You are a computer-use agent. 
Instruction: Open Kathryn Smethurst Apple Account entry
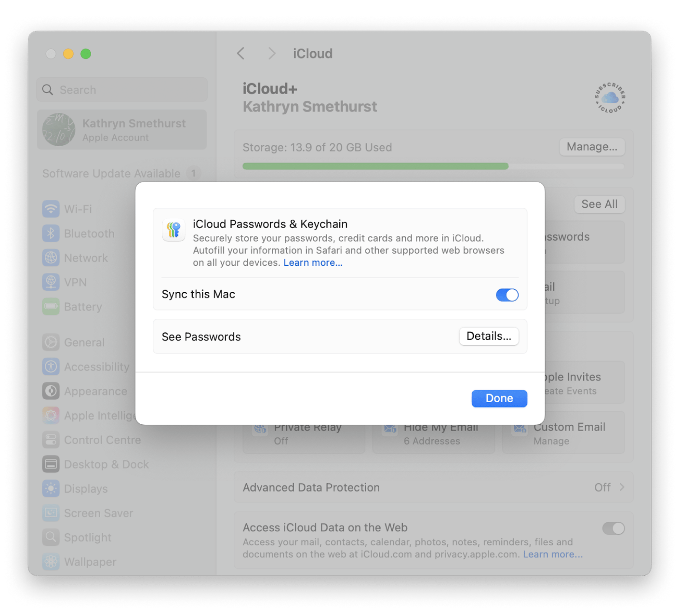coord(122,130)
